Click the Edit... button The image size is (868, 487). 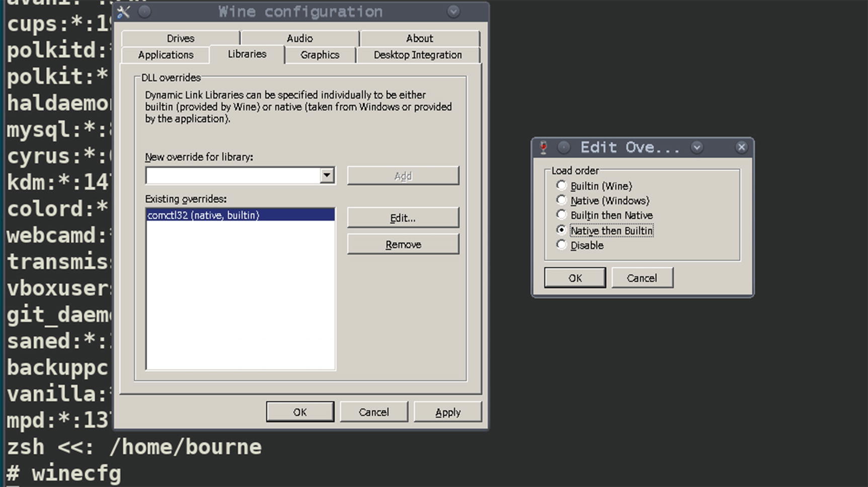[x=403, y=218]
